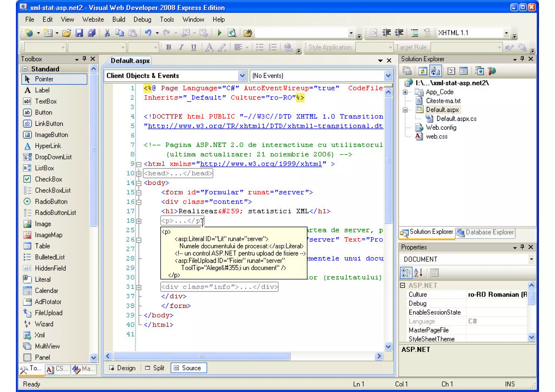Expand the collapsed head section
This screenshot has width=555, height=392.
point(139,174)
